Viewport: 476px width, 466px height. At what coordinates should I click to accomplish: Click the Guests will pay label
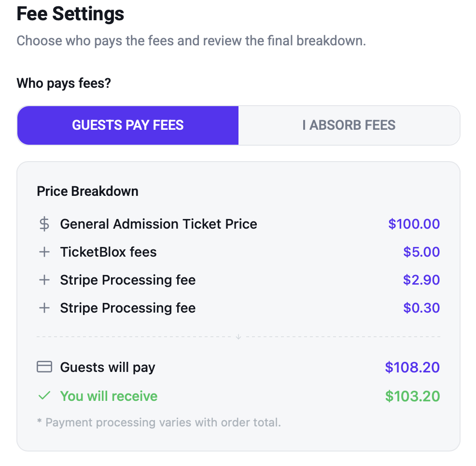click(x=108, y=368)
